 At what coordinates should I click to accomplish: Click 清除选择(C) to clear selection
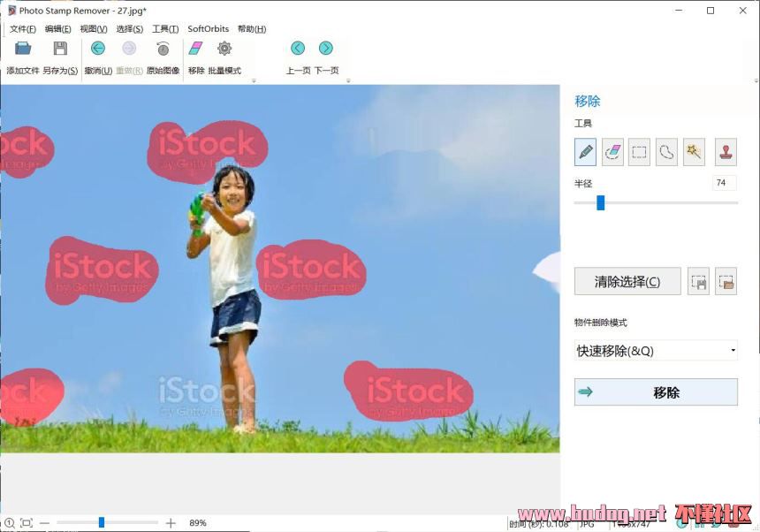627,282
